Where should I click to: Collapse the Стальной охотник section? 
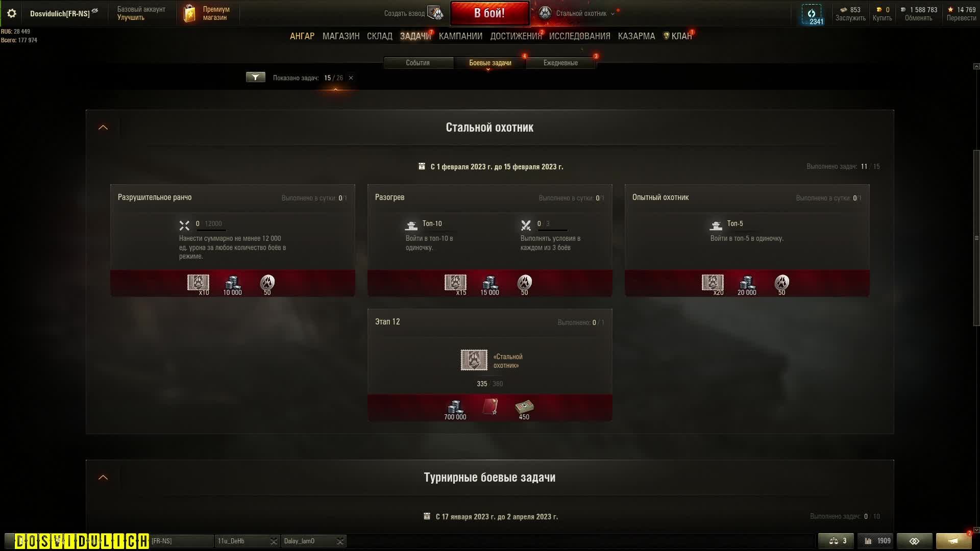point(103,128)
